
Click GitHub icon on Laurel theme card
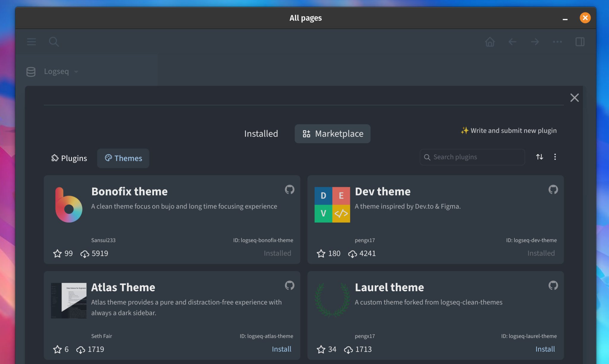553,286
